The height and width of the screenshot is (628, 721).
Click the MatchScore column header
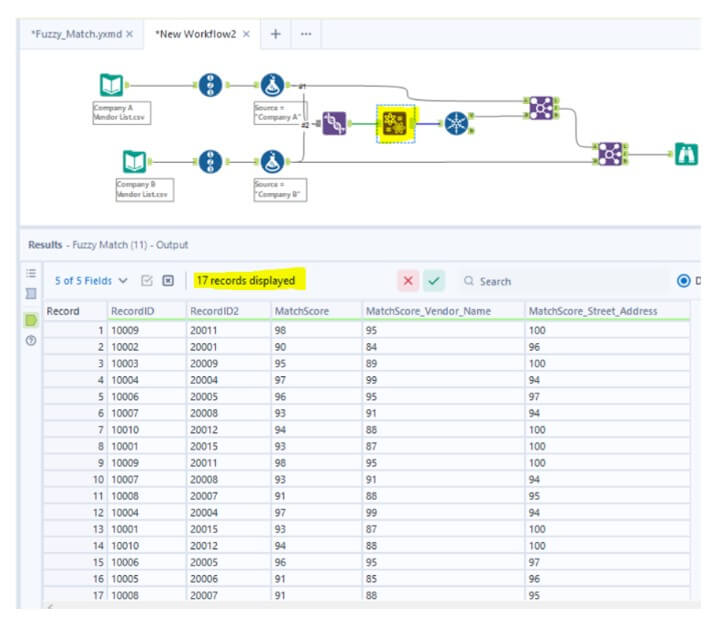[316, 311]
